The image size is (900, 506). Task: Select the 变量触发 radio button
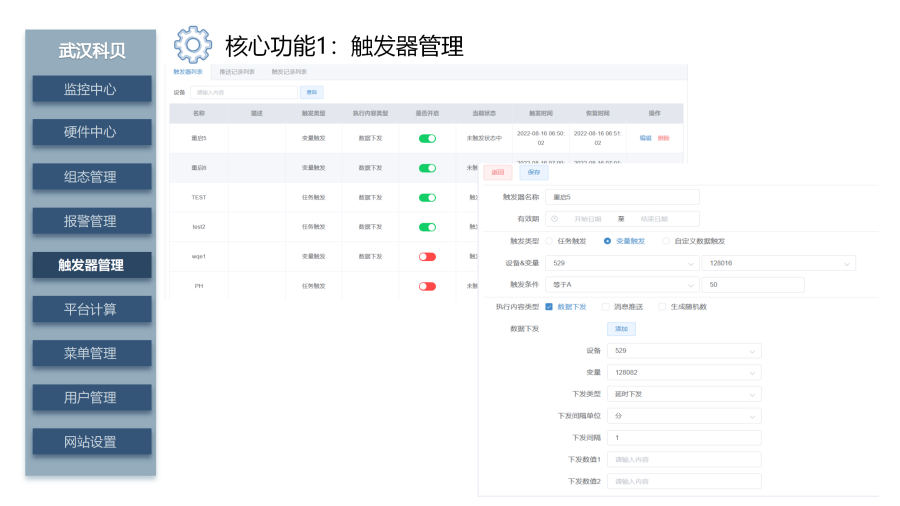pos(607,241)
